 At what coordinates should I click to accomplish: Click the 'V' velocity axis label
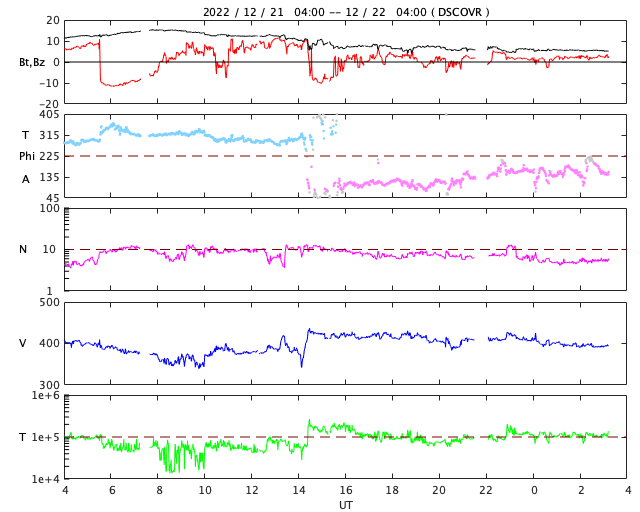pos(23,343)
